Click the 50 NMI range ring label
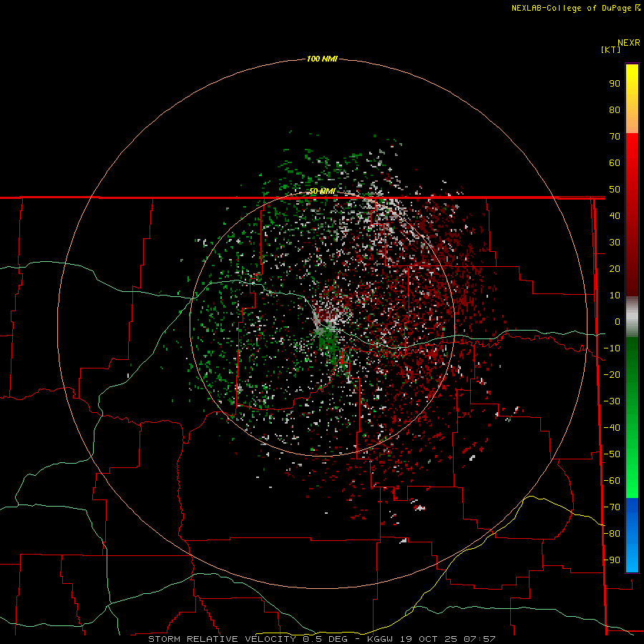644x644 pixels. point(322,191)
